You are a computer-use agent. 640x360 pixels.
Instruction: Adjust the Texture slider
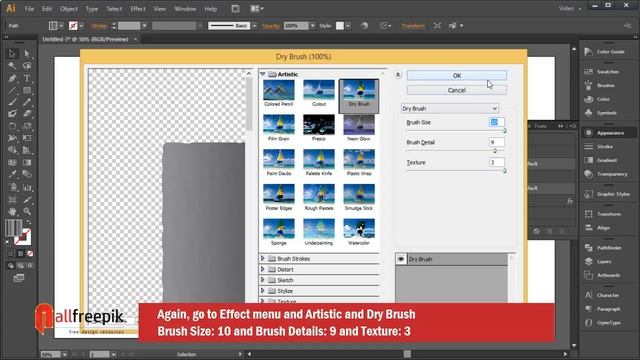504,171
